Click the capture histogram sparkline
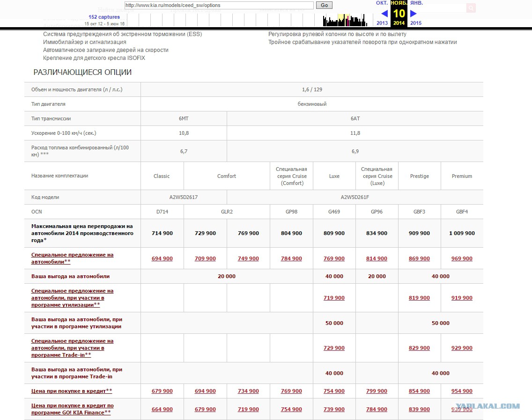The height and width of the screenshot is (420, 532). (345, 20)
